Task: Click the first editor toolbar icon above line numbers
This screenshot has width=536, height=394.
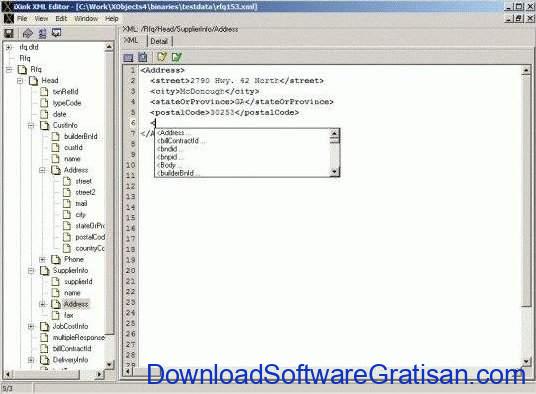Action: pyautogui.click(x=128, y=57)
